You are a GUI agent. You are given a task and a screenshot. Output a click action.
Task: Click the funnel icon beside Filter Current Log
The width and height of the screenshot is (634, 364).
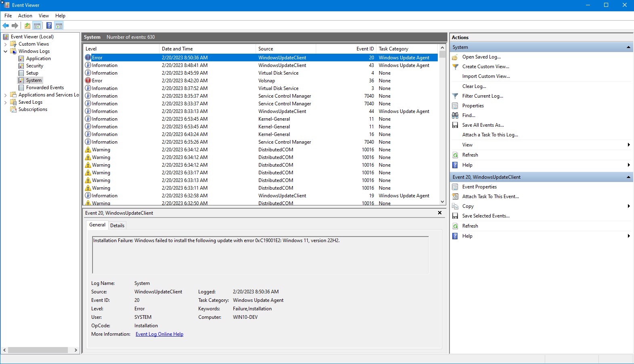tap(455, 96)
